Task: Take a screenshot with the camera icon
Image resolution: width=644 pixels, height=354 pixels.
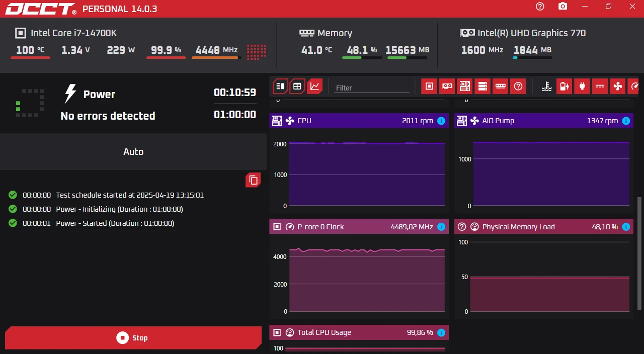Action: [x=562, y=7]
